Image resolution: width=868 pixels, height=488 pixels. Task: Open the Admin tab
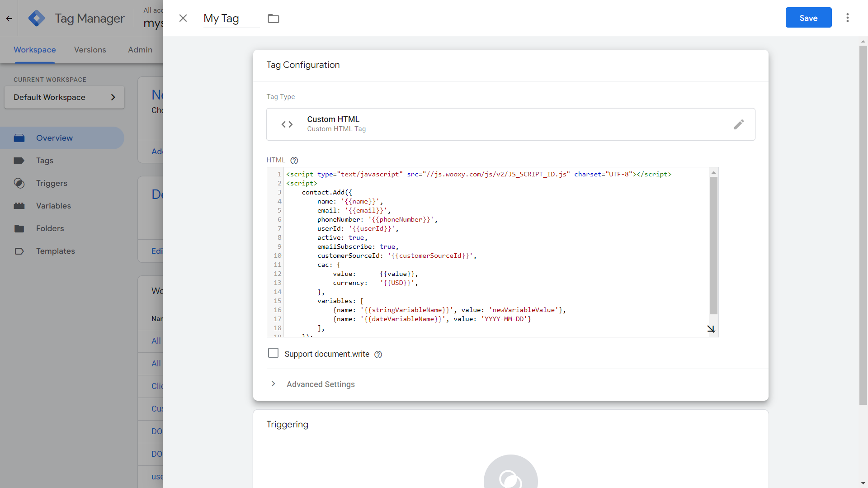140,50
